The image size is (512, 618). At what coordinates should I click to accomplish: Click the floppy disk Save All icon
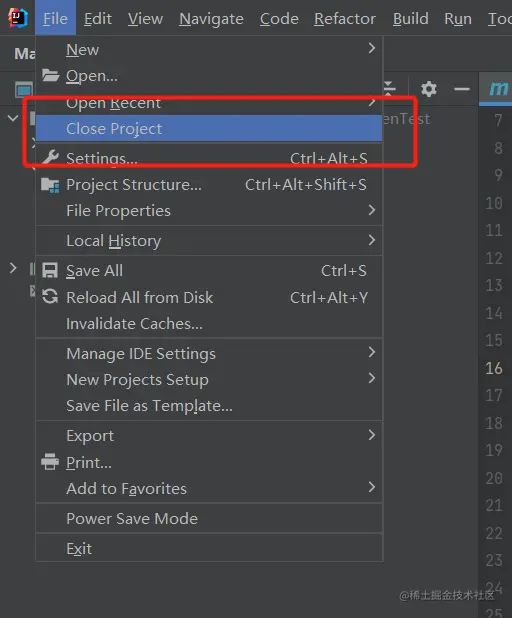pos(50,271)
